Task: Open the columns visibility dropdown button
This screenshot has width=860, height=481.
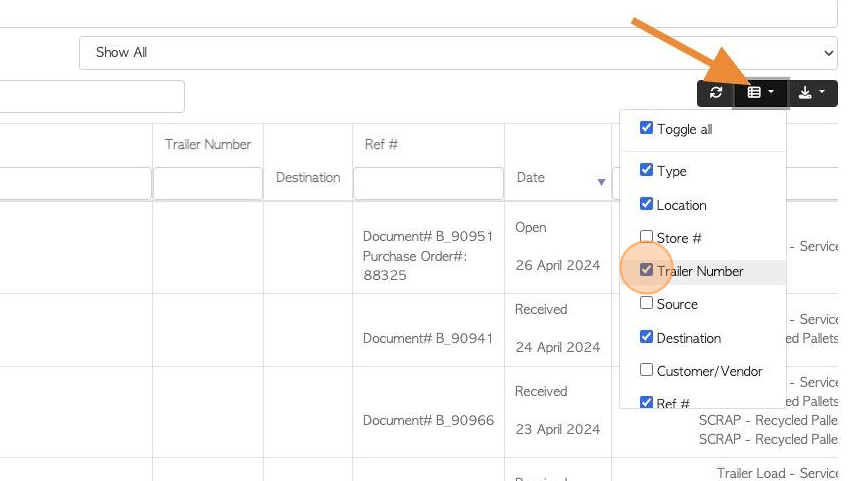Action: pos(761,93)
